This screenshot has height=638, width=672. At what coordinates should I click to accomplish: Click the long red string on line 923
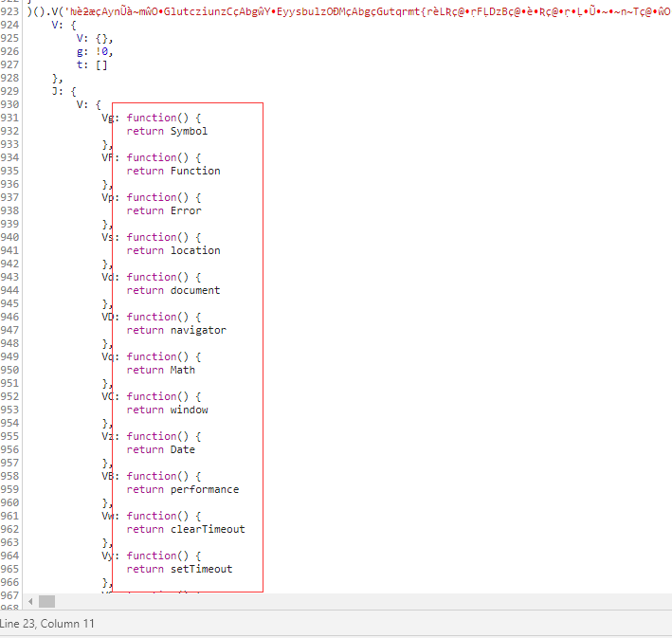(x=368, y=11)
